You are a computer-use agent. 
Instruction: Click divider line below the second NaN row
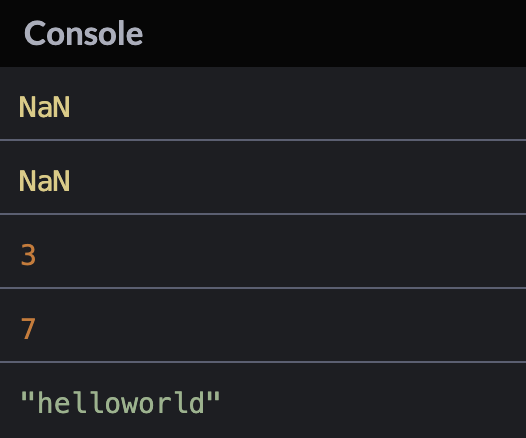263,214
